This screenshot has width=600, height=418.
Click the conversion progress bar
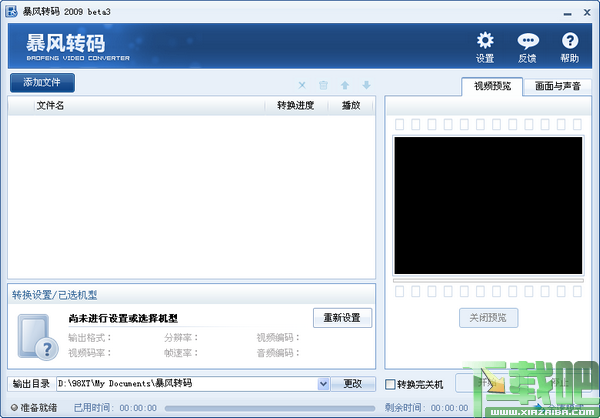[270, 408]
